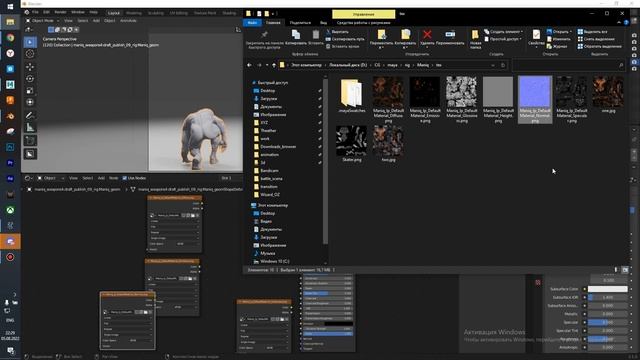Open the address bar history dropdown
This screenshot has width=640, height=360.
(493, 65)
